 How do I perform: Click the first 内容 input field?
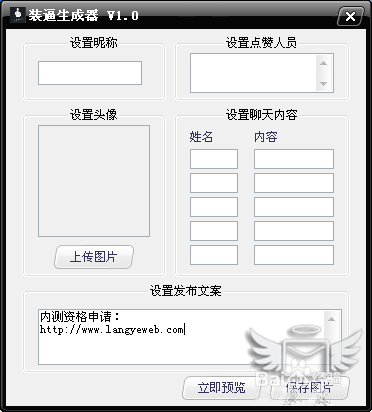click(294, 159)
